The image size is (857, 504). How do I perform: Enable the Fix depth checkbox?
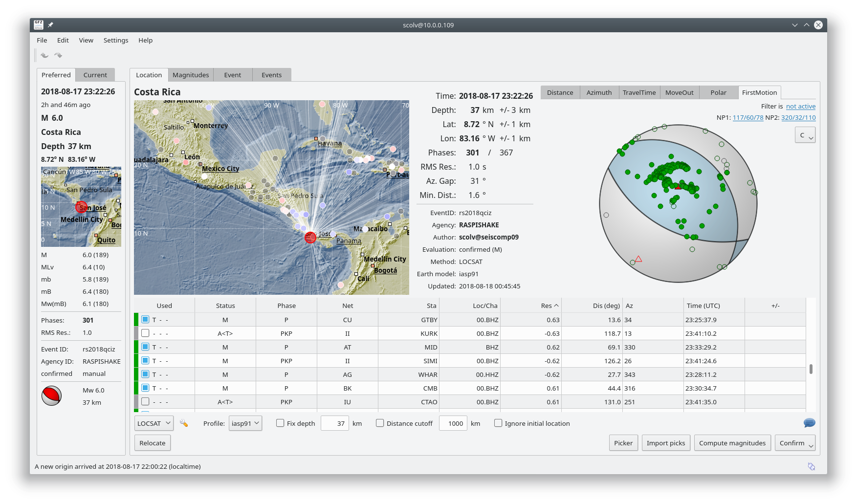(x=280, y=423)
